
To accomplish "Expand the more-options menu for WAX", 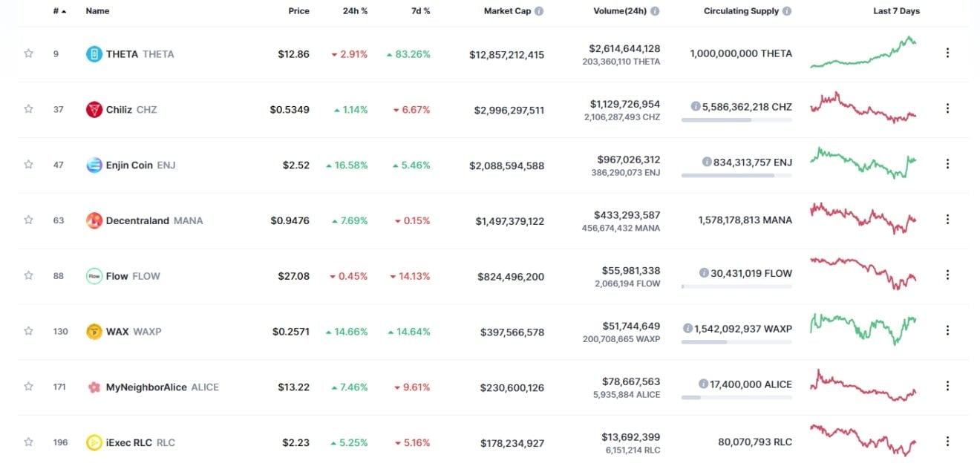I will pos(947,331).
